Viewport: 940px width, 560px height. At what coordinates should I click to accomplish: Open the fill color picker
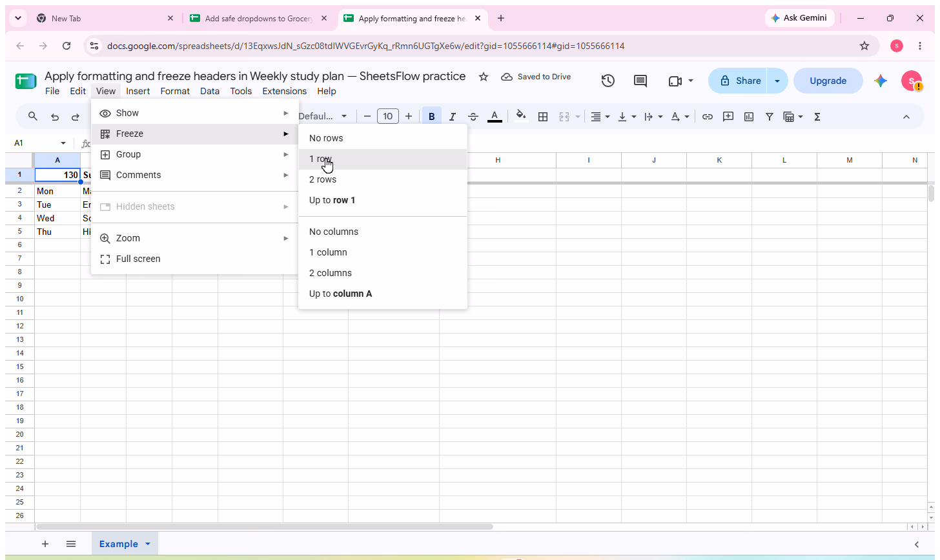pyautogui.click(x=521, y=117)
